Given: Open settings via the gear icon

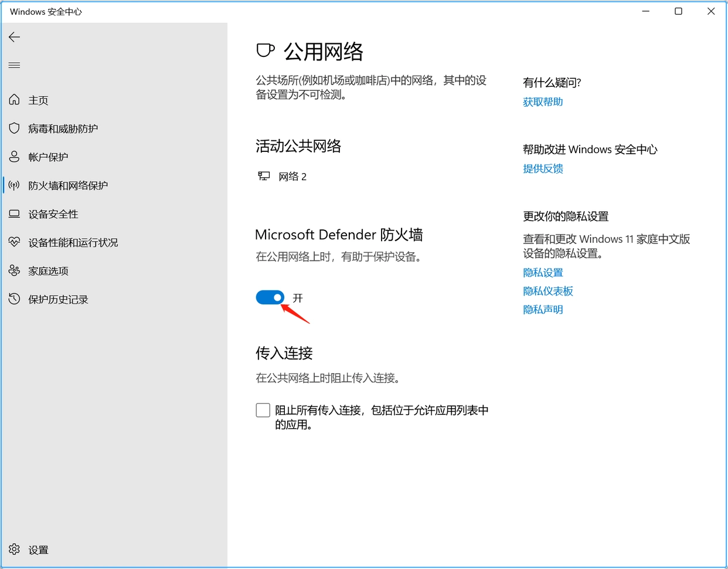Looking at the screenshot, I should point(14,550).
